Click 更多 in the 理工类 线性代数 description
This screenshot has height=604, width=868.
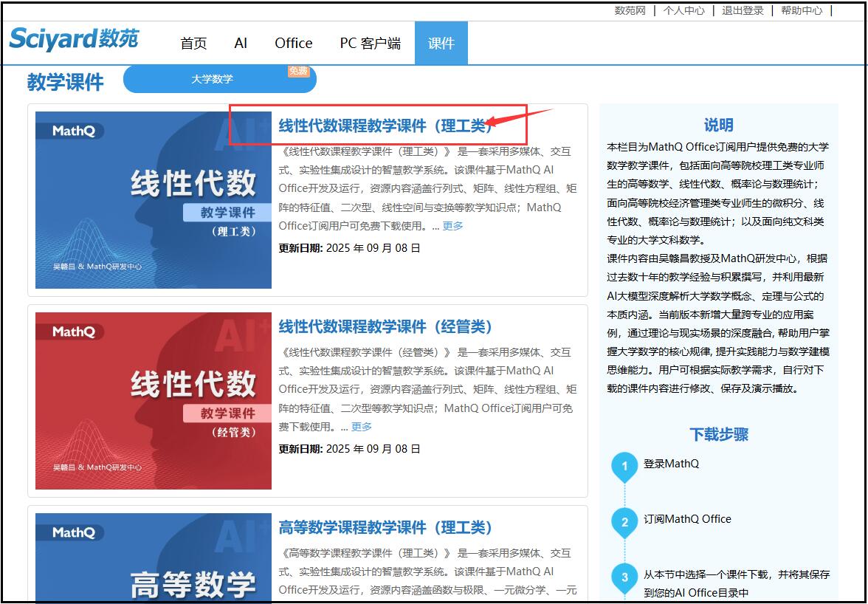click(453, 226)
